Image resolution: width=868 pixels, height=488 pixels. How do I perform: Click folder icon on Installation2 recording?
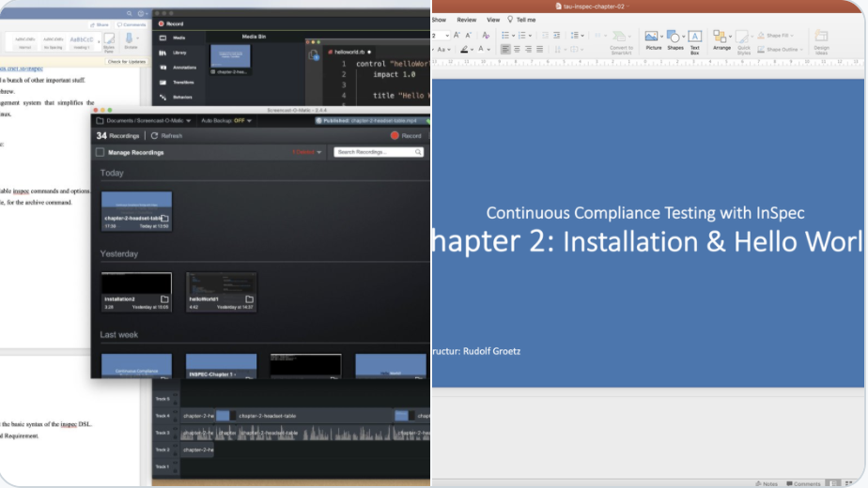[x=164, y=298]
